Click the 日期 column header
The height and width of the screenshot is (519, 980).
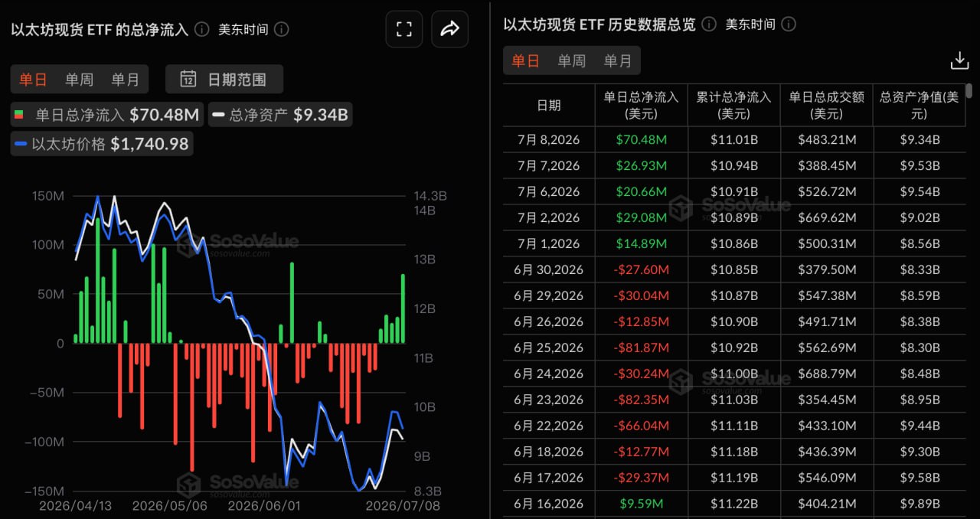[x=549, y=106]
